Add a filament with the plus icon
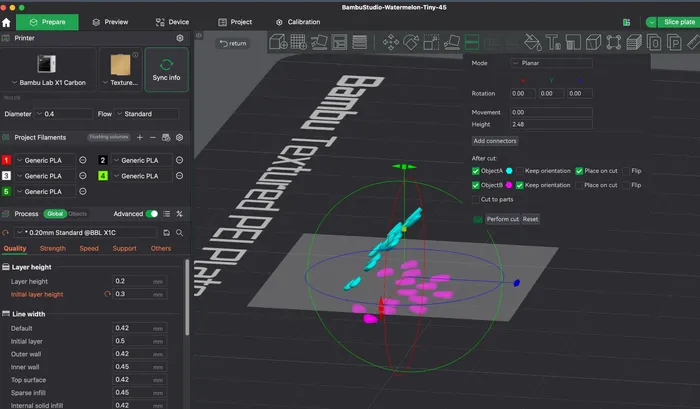This screenshot has width=700, height=409. point(140,137)
